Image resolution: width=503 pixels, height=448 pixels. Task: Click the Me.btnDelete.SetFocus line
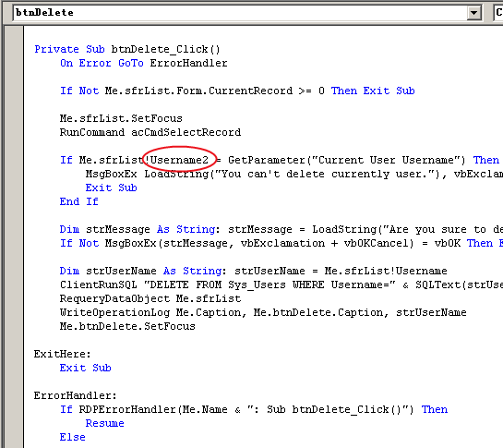(127, 326)
